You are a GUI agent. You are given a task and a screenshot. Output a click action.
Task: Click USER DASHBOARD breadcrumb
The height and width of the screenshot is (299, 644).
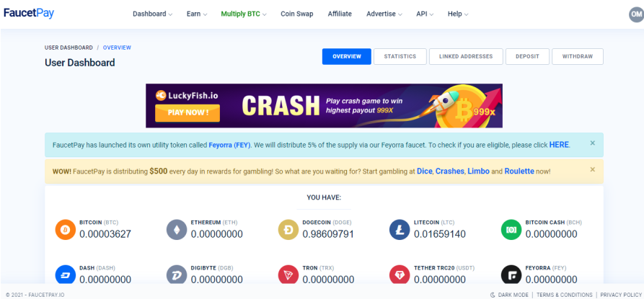[69, 48]
